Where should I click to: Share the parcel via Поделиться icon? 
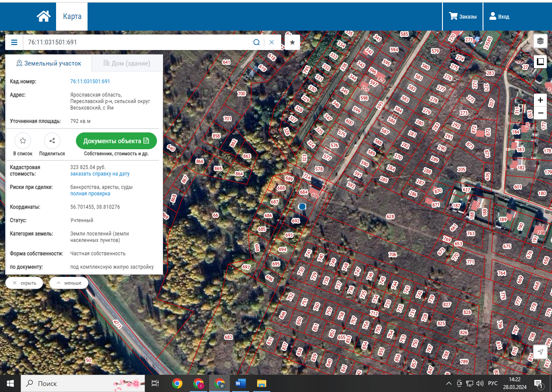pos(52,141)
